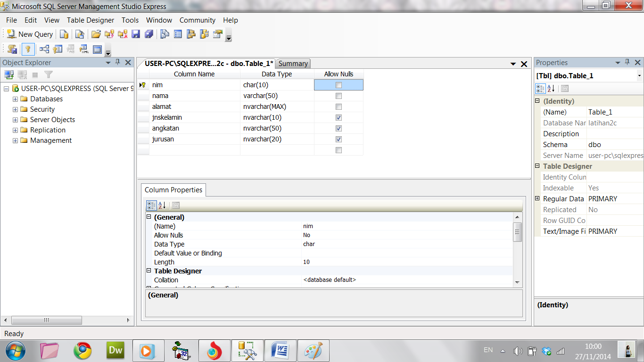The height and width of the screenshot is (362, 644).
Task: Open the Table Designer menu
Action: [91, 20]
